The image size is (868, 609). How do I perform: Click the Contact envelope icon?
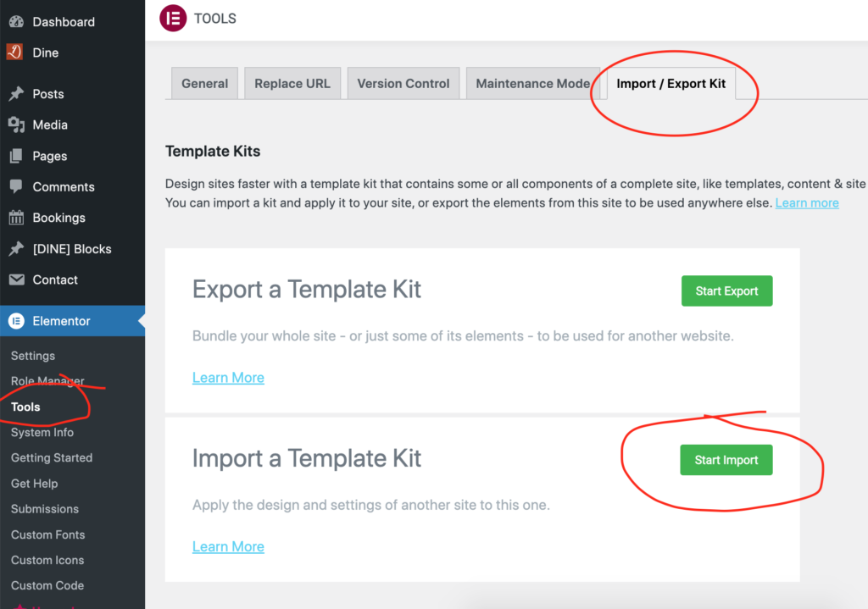click(17, 280)
